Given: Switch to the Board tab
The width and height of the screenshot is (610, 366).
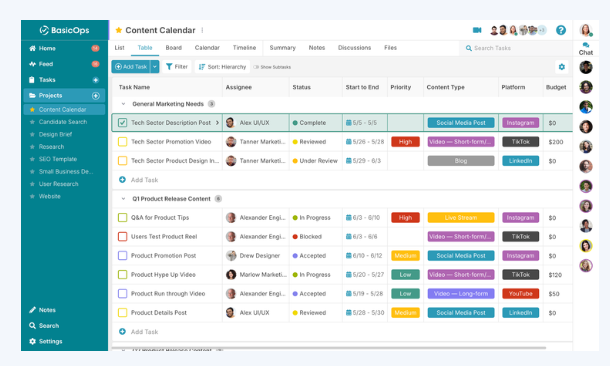Looking at the screenshot, I should coord(174,48).
